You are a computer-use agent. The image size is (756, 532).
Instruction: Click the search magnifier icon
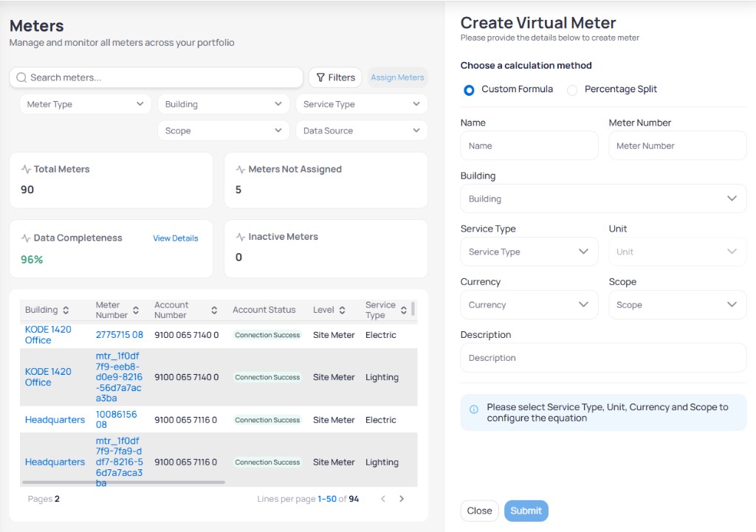pyautogui.click(x=21, y=77)
